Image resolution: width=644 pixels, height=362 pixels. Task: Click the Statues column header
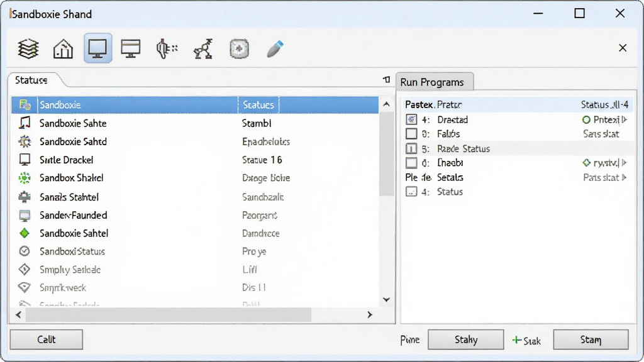(258, 105)
